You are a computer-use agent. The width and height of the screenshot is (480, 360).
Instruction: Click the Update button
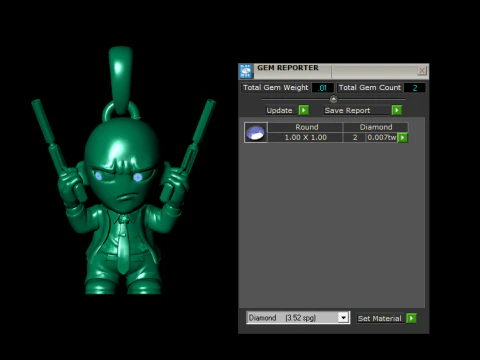[282, 110]
